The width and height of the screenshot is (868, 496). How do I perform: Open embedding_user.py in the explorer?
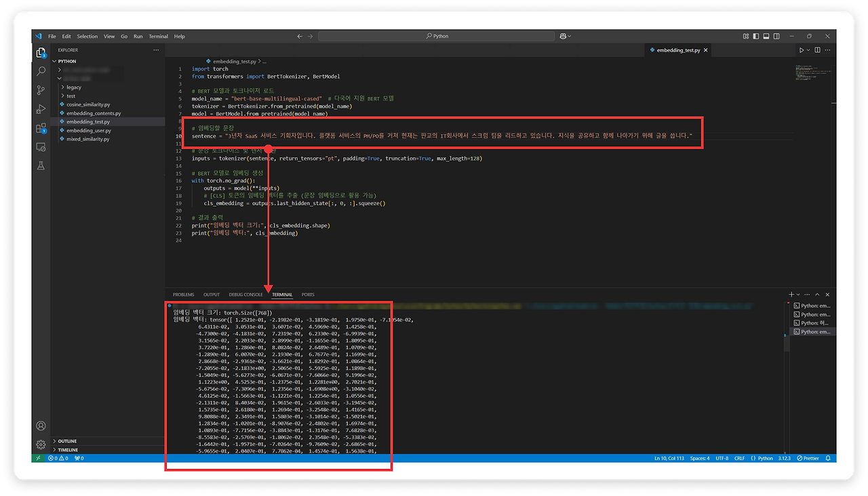(107, 130)
